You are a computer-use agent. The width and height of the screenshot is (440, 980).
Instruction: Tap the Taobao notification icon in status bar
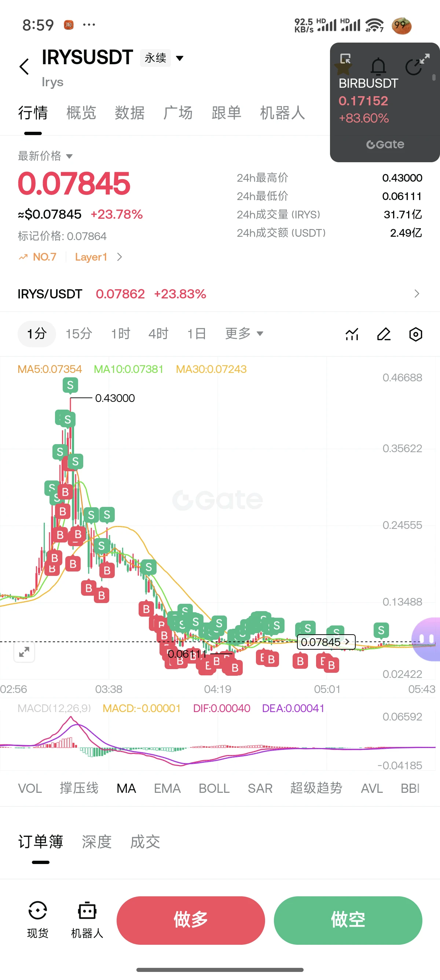[x=69, y=25]
